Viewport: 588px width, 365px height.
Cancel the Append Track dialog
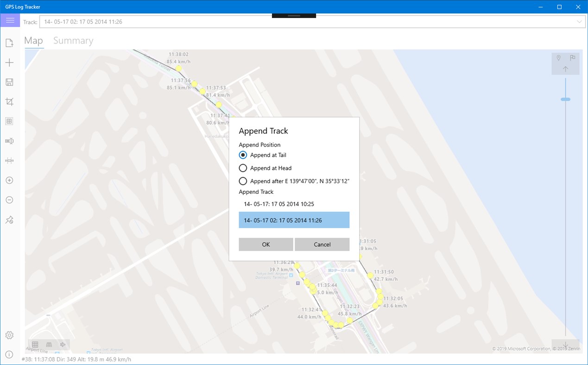pos(322,244)
